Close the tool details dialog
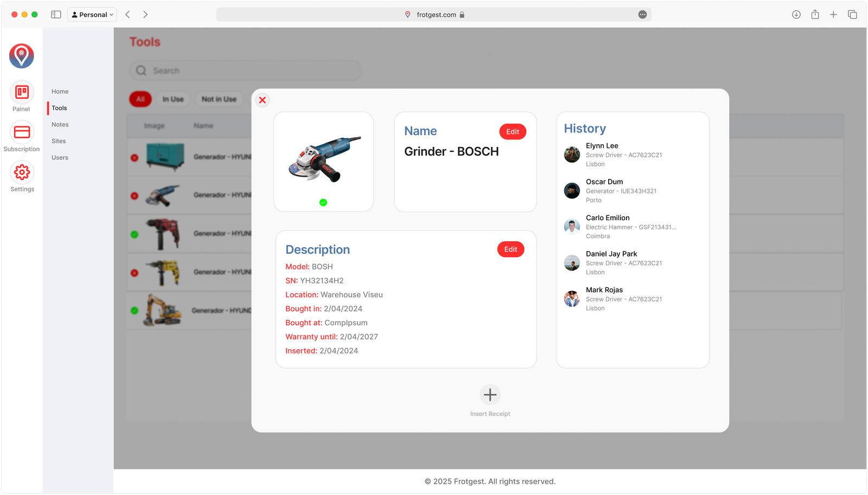Viewport: 868px width, 495px height. [263, 100]
